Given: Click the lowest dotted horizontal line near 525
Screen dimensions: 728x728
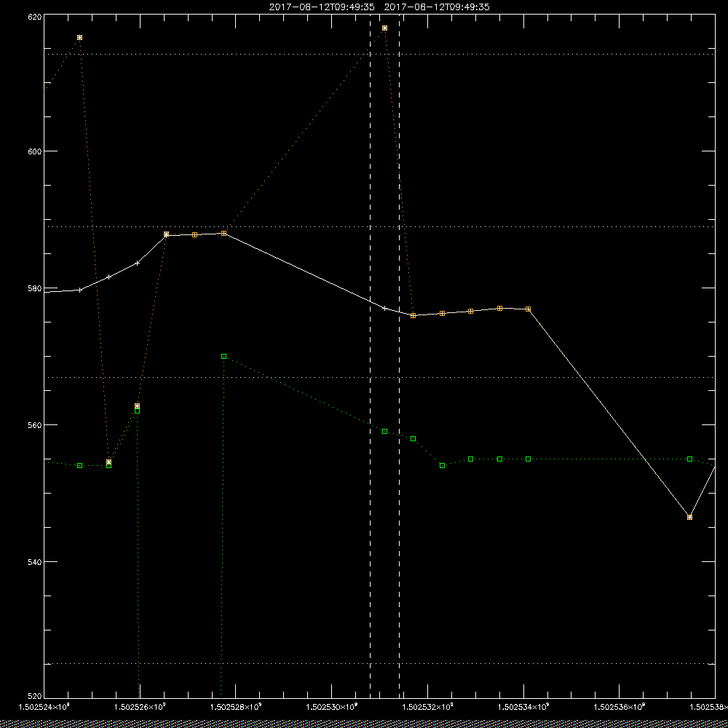Looking at the screenshot, I should (379, 663).
